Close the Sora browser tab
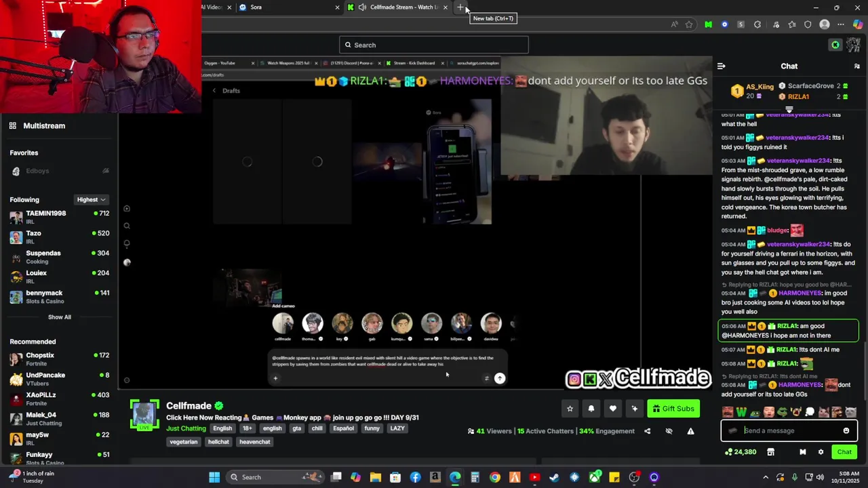This screenshot has height=488, width=868. [x=337, y=7]
